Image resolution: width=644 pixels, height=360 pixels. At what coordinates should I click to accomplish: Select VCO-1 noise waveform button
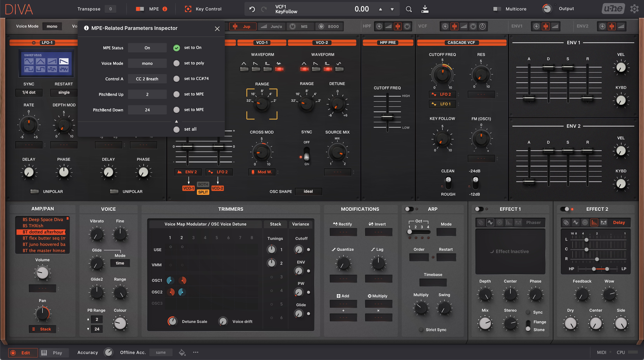tap(279, 69)
